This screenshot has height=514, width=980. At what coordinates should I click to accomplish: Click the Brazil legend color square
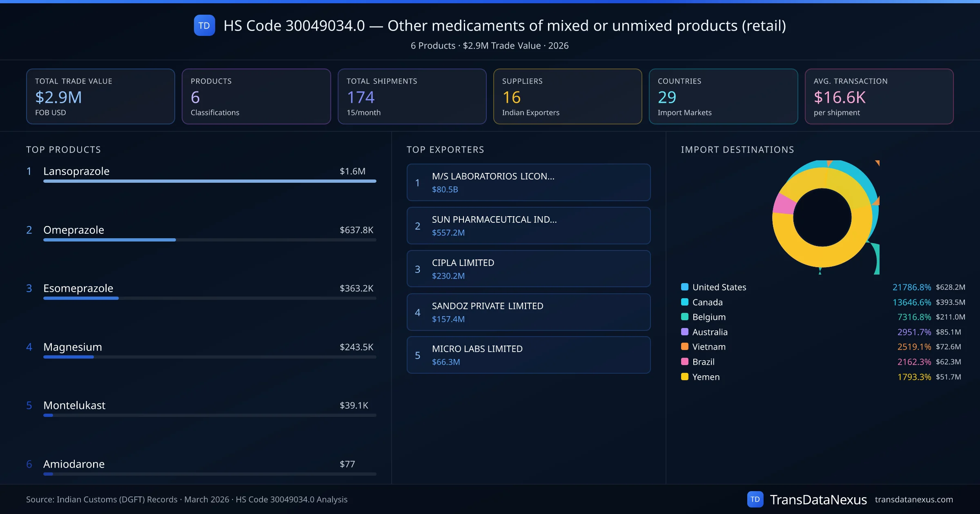coord(685,361)
